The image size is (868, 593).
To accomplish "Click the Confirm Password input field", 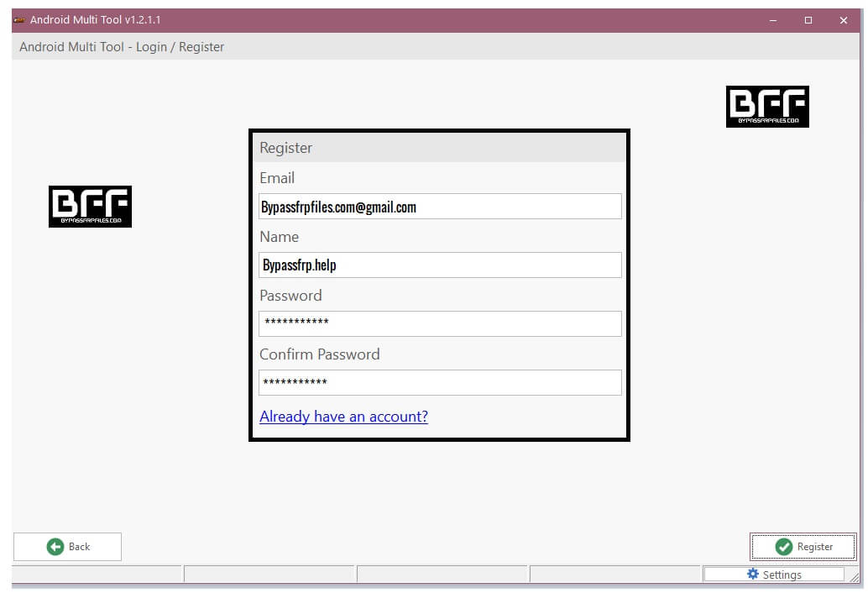I will (x=439, y=382).
